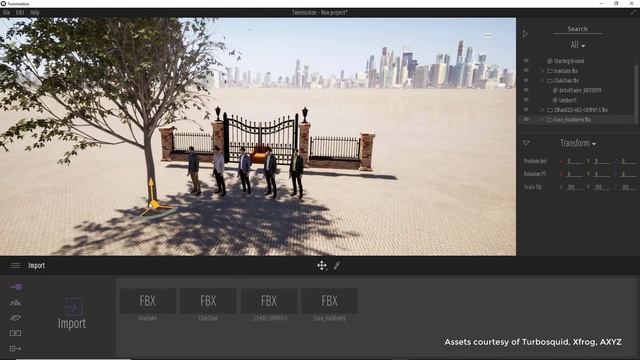The width and height of the screenshot is (640, 360).
Task: Select ClubChair.fbx in scene graph
Action: click(x=567, y=80)
